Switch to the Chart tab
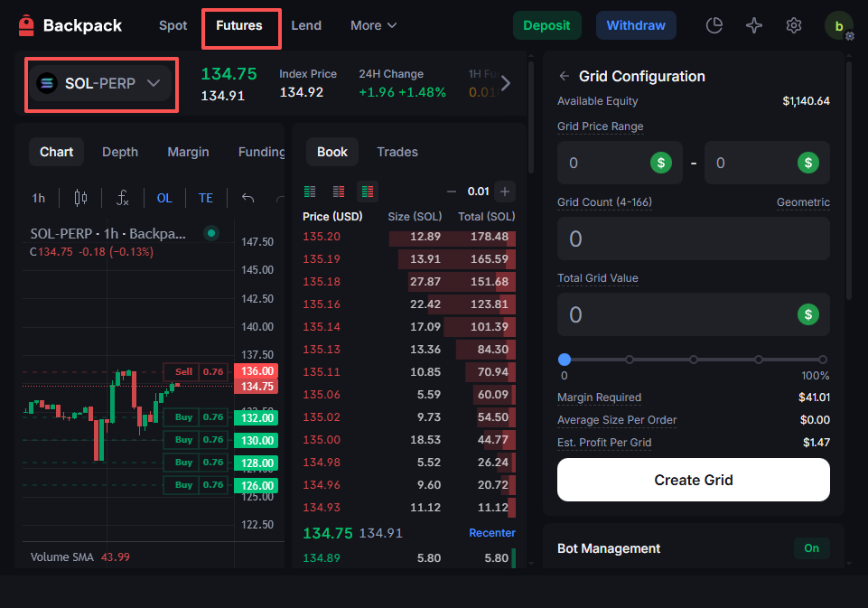The height and width of the screenshot is (608, 868). (x=57, y=152)
